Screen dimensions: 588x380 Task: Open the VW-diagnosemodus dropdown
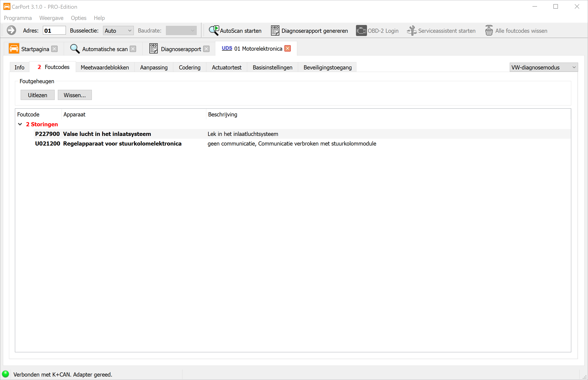tap(543, 67)
